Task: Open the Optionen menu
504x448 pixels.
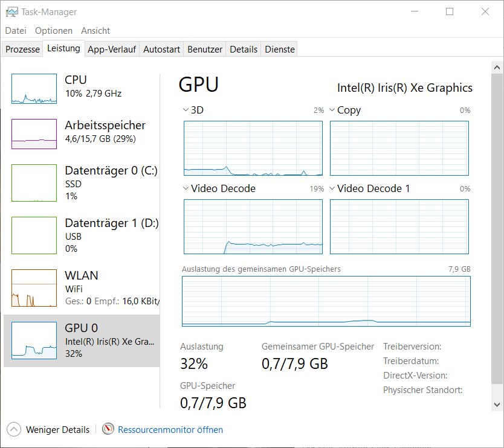Action: click(x=54, y=30)
